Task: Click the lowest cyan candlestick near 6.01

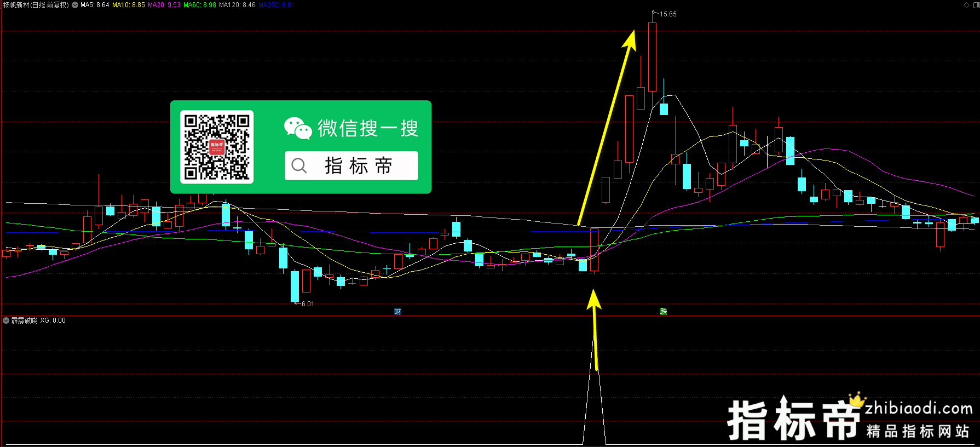Action: tap(295, 285)
